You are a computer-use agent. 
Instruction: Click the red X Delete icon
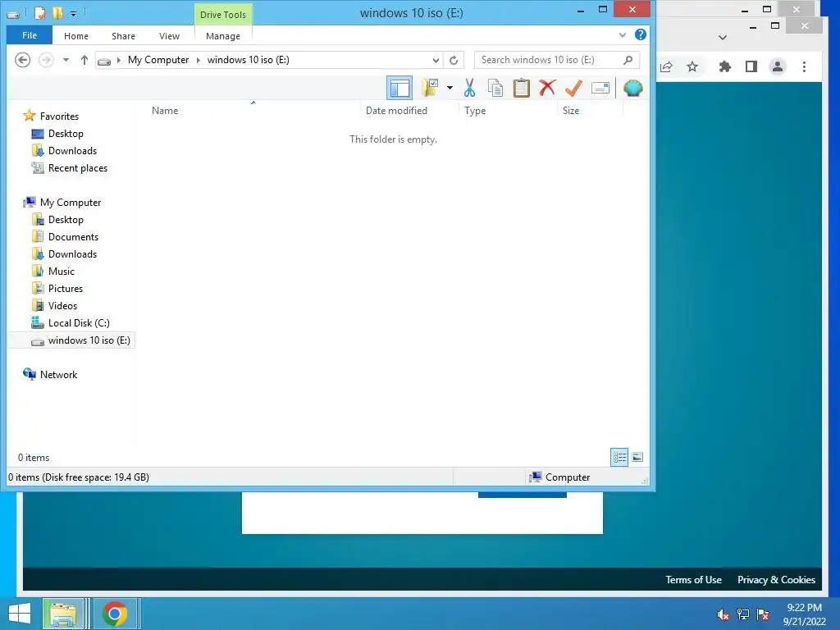pos(547,88)
